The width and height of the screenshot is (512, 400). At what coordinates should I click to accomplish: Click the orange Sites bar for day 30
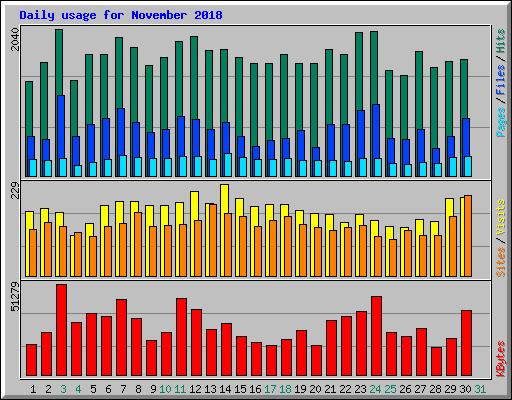[x=468, y=236]
